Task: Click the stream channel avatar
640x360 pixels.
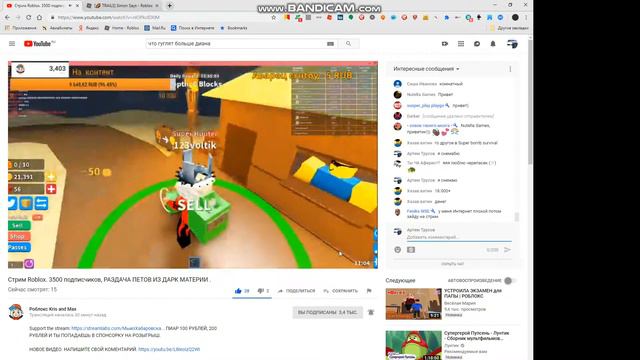Action: pyautogui.click(x=16, y=312)
